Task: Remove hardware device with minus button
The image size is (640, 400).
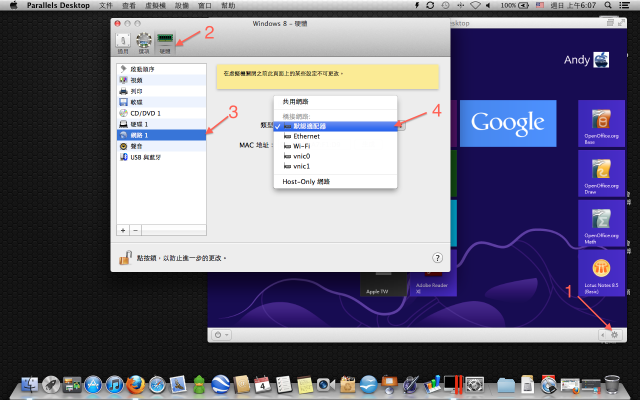Action: click(x=136, y=230)
